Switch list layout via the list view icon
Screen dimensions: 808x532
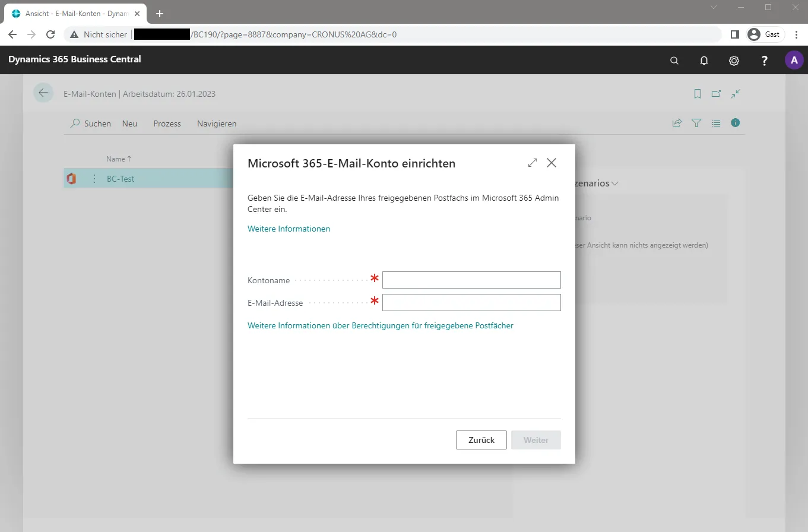[x=716, y=123]
